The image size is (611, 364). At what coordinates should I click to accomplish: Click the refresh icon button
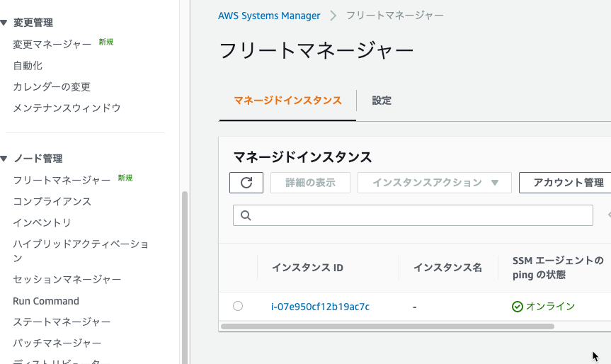tap(246, 183)
